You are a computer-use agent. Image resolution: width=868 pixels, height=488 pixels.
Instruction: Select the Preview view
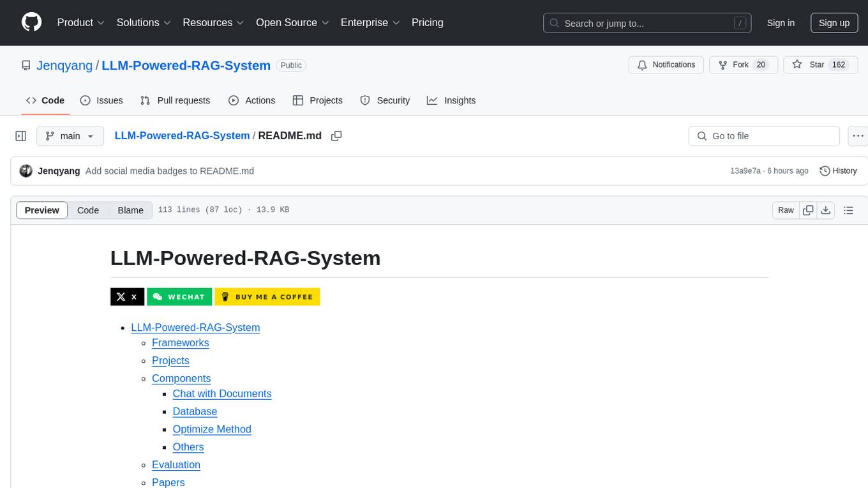click(x=42, y=210)
